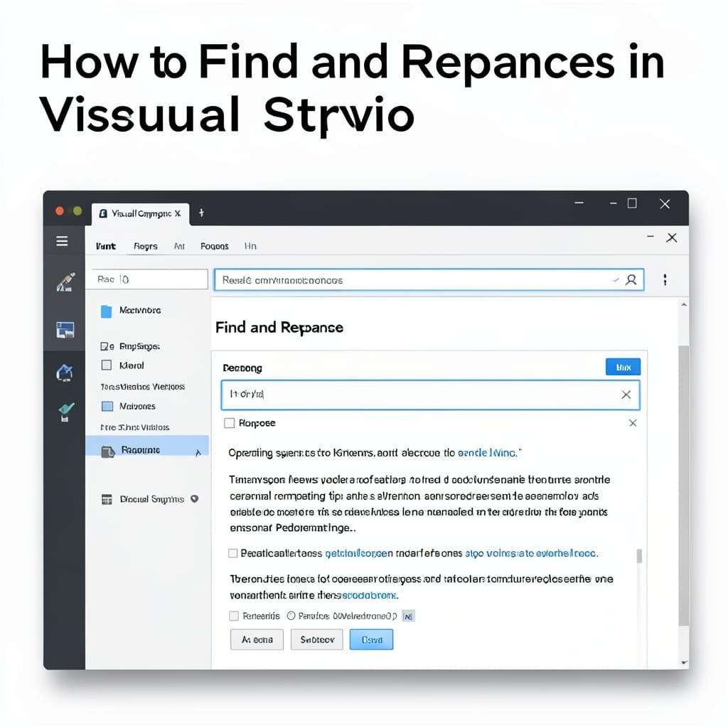Click the Raooirnte folder icon

(x=108, y=451)
